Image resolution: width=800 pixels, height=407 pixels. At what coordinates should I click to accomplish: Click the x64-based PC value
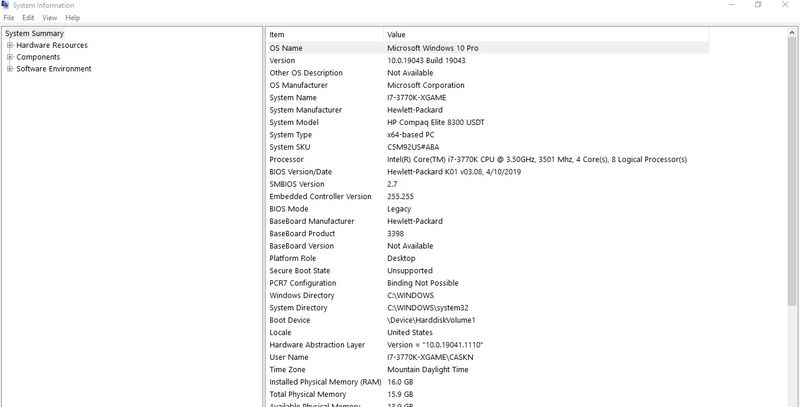click(411, 135)
